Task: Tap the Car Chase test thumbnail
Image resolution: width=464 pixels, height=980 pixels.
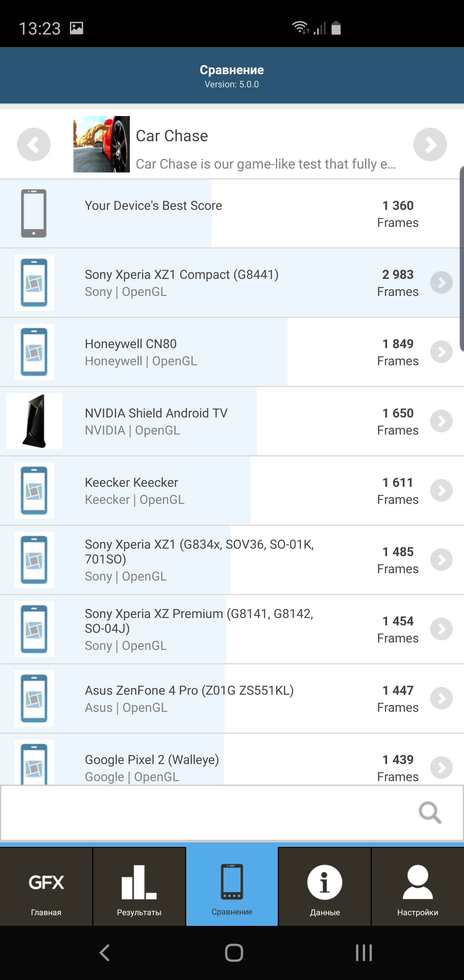Action: click(x=101, y=144)
